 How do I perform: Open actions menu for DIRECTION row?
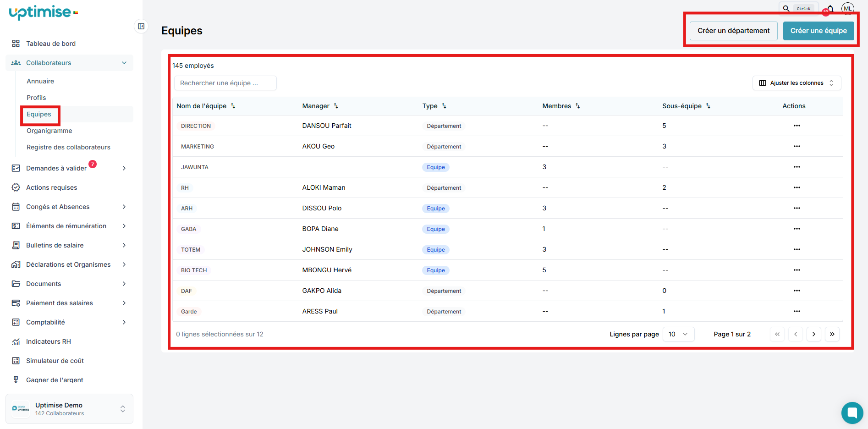coord(797,126)
